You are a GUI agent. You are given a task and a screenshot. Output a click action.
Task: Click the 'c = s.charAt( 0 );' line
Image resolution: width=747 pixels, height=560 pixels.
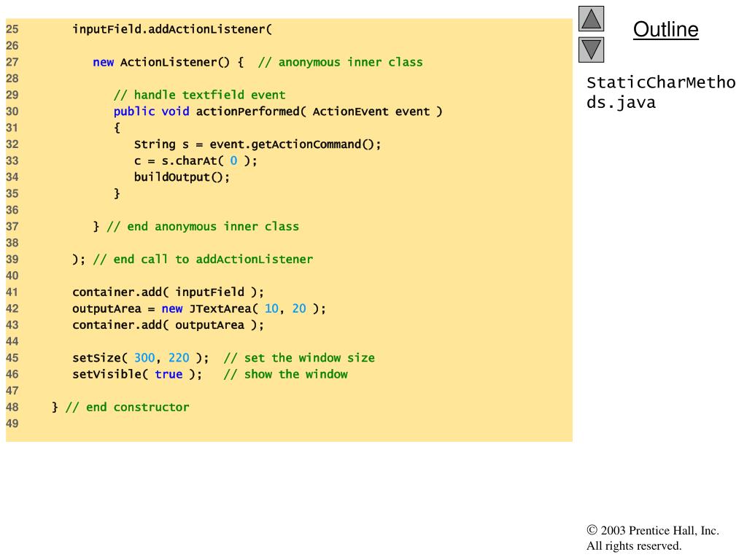[196, 161]
